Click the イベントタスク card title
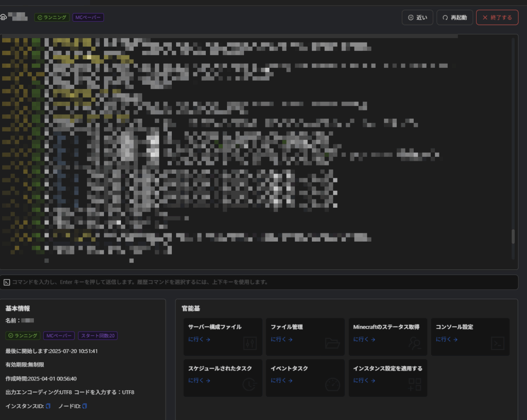 point(289,368)
